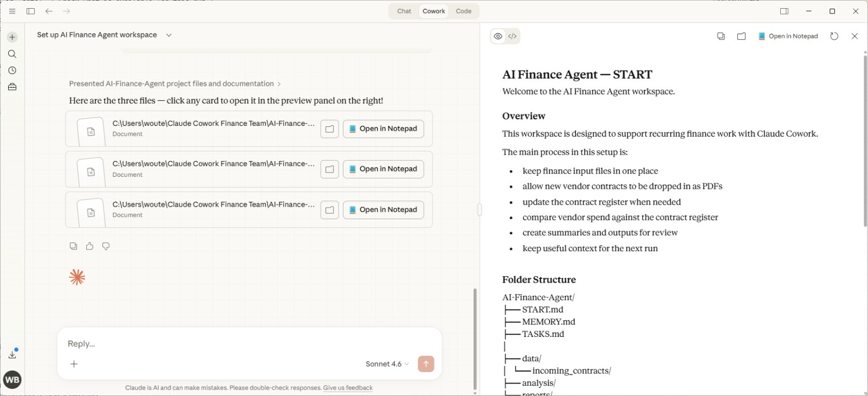The width and height of the screenshot is (868, 396).
Task: Open the hamburger menu icon
Action: (x=12, y=11)
